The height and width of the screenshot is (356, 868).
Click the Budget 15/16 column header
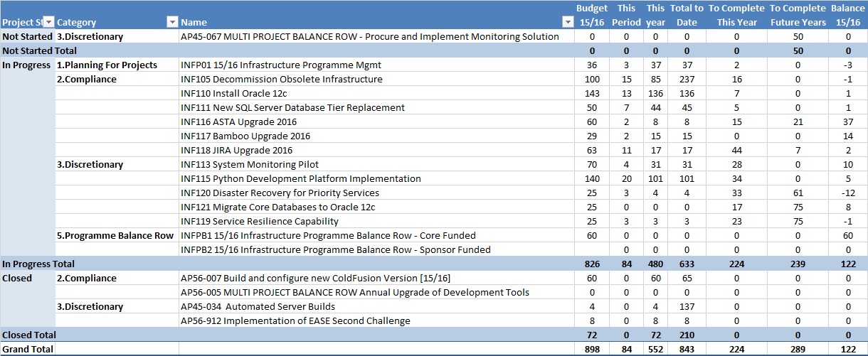592,15
